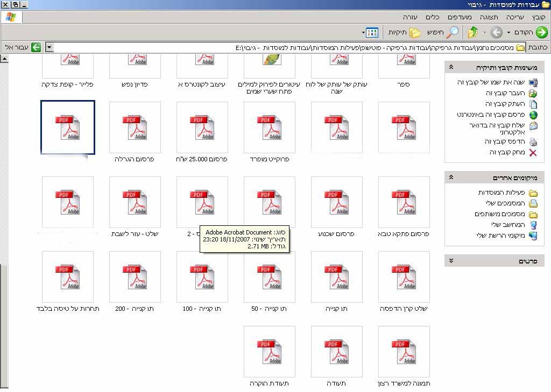The height and width of the screenshot is (392, 551).
Task: Click Move this file (העבר קובץ זה) link
Action: click(505, 93)
